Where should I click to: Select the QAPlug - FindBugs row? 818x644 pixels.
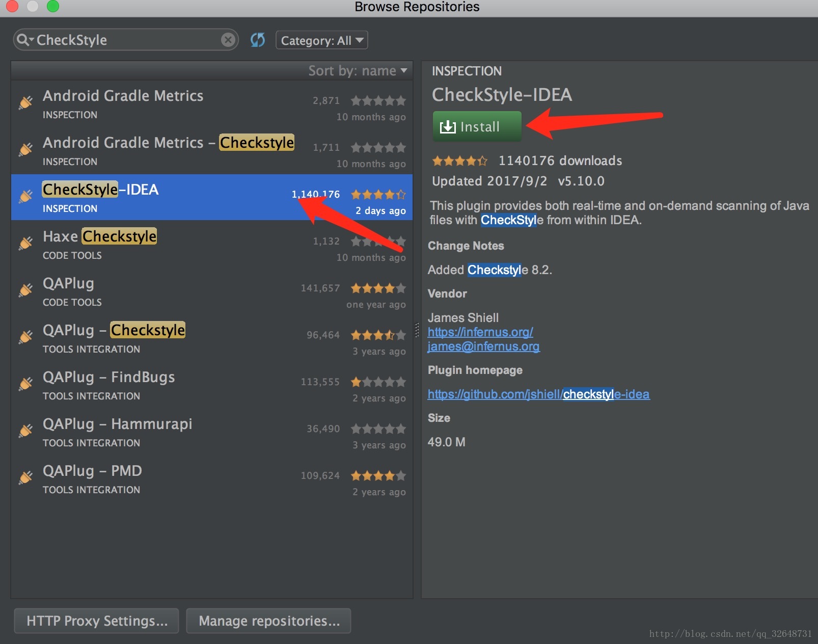tap(212, 385)
